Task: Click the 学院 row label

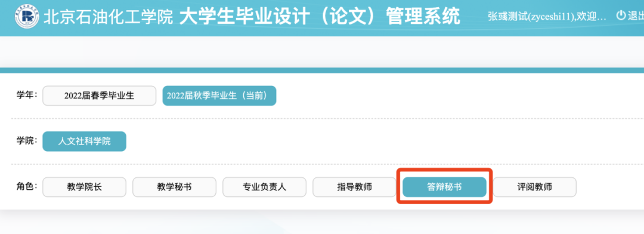Action: pyautogui.click(x=27, y=141)
